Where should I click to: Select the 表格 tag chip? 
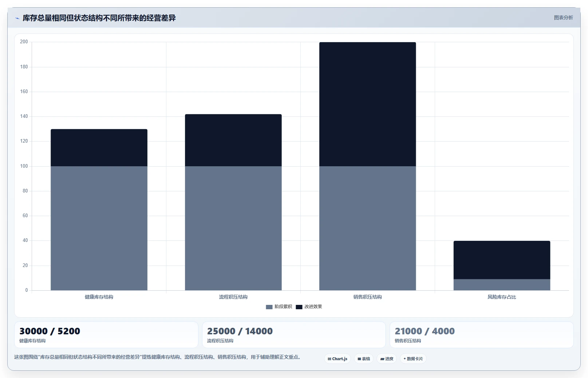(x=364, y=359)
